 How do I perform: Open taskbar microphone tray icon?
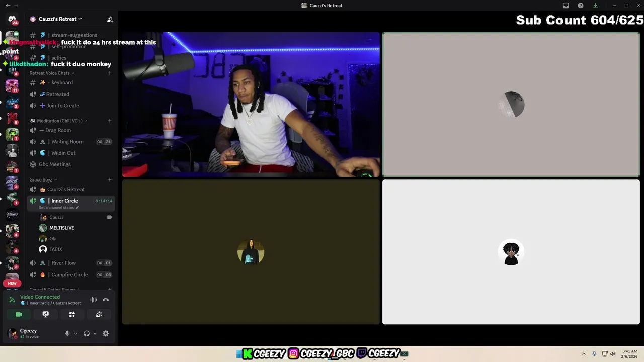594,354
